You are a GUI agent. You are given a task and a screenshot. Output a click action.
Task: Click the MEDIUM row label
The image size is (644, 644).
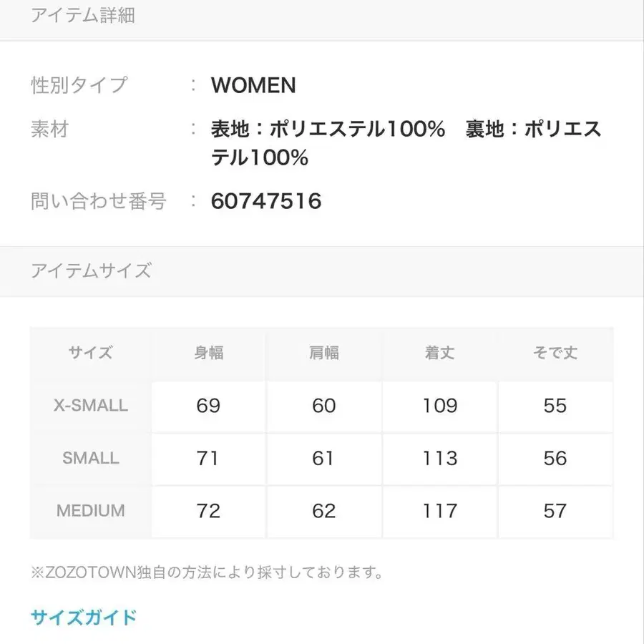89,511
